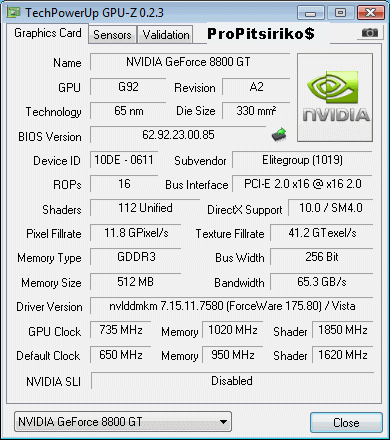Click the Technology value 65 nm
Viewport: 390px width, 440px height.
point(128,111)
